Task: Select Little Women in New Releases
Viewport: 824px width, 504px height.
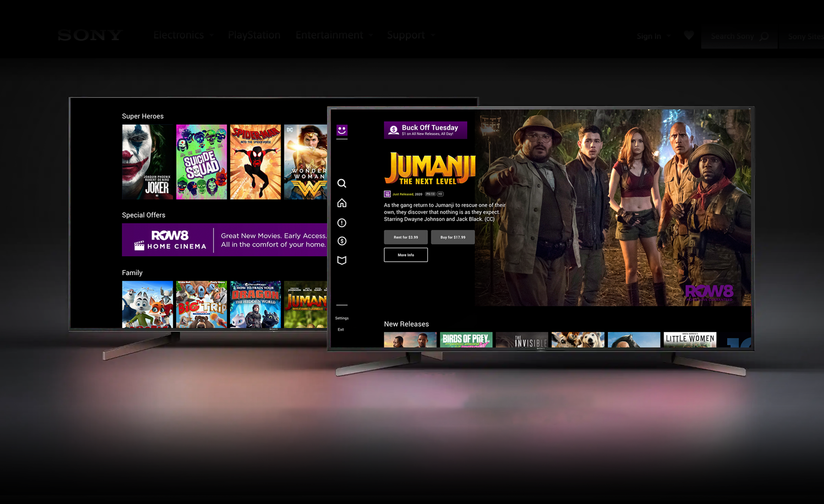Action: 690,340
